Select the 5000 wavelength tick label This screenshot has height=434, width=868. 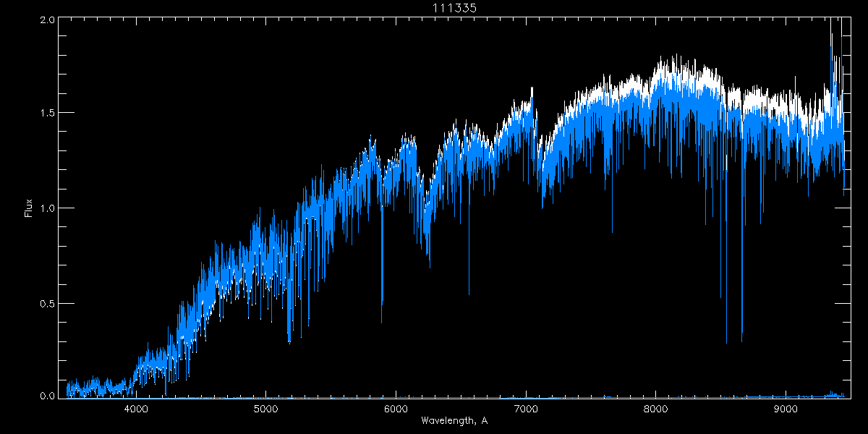click(x=266, y=409)
